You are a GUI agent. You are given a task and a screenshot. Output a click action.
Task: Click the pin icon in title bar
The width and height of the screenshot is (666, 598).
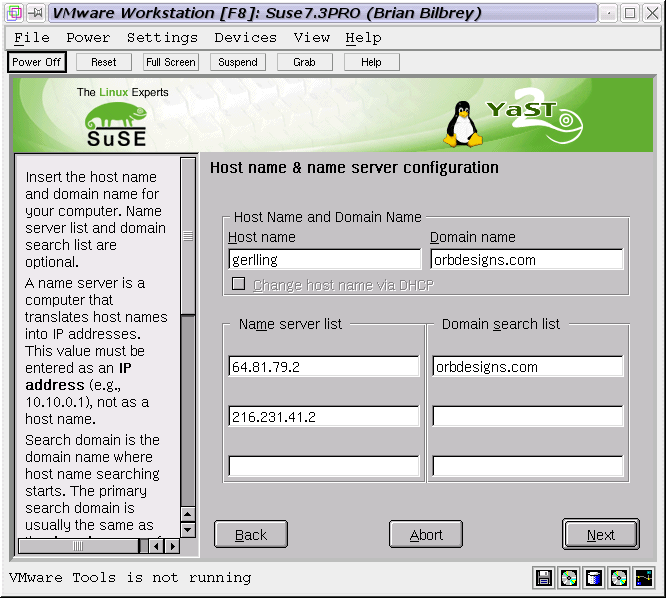coord(34,13)
